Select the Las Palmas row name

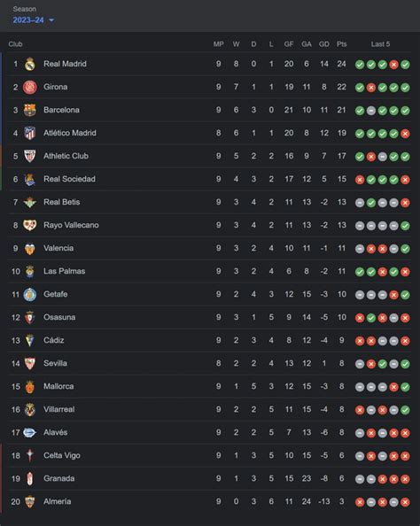[x=64, y=271]
